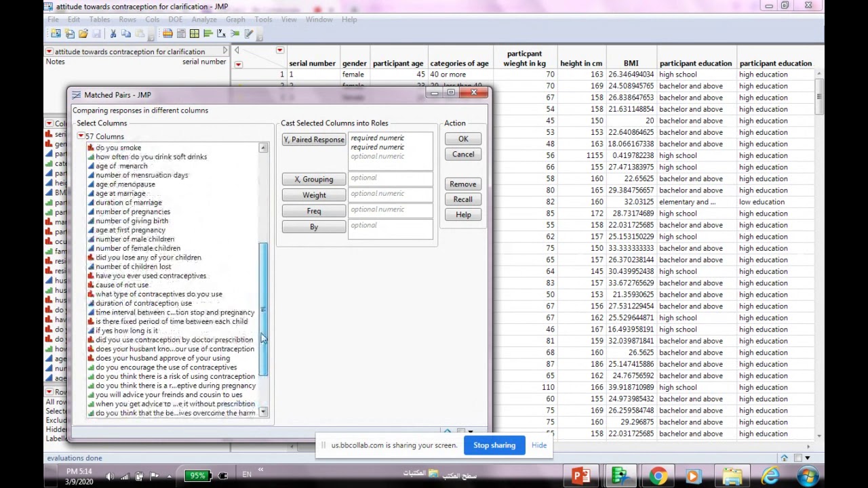Click the Cut scissors toolbar icon
The width and height of the screenshot is (868, 488).
click(x=113, y=33)
